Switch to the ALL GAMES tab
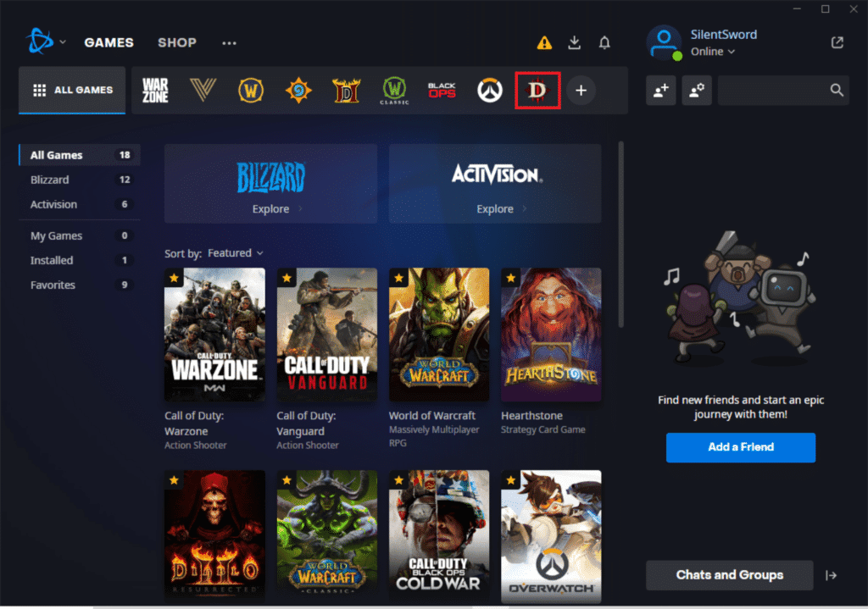Image resolution: width=868 pixels, height=609 pixels. [71, 90]
